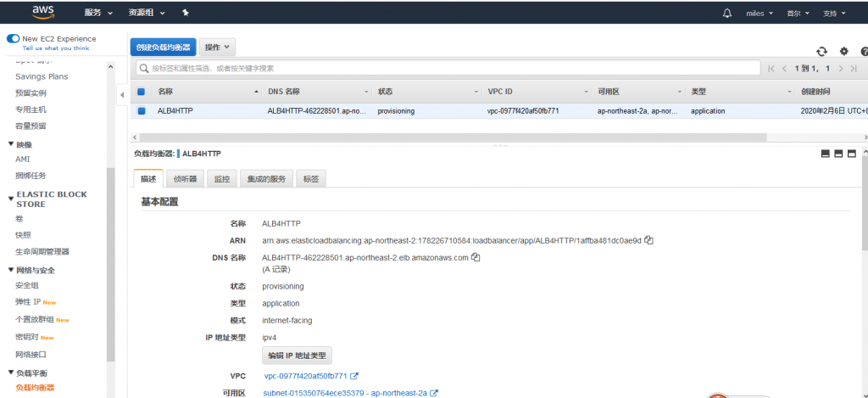The width and height of the screenshot is (868, 398).
Task: Open 安全组 in the sidebar
Action: 27,285
